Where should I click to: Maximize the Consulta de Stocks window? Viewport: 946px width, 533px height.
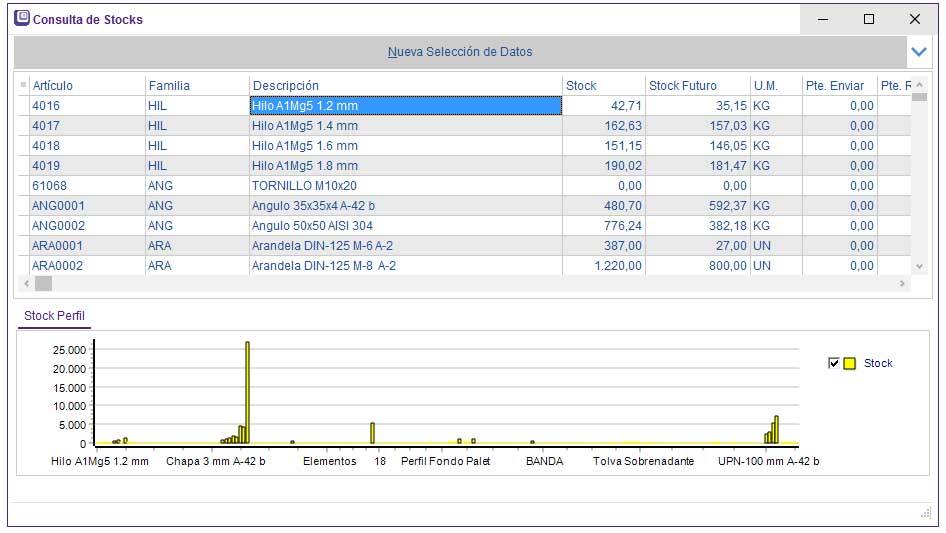pos(868,19)
